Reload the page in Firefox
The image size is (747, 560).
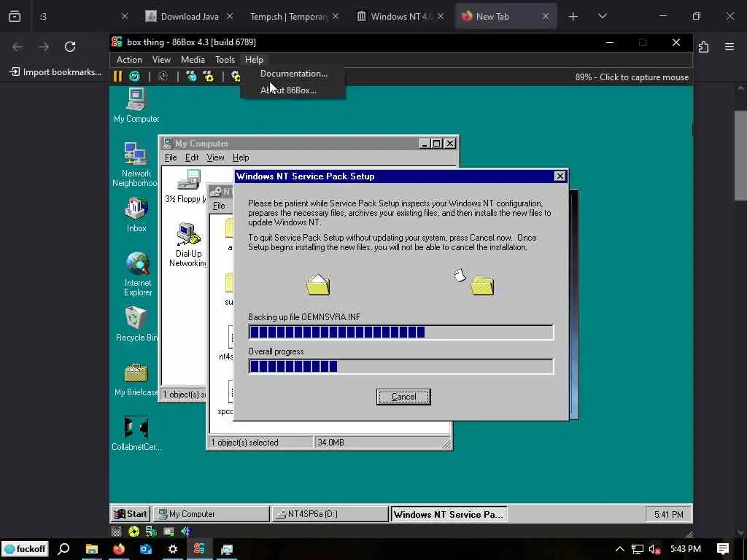pos(70,47)
